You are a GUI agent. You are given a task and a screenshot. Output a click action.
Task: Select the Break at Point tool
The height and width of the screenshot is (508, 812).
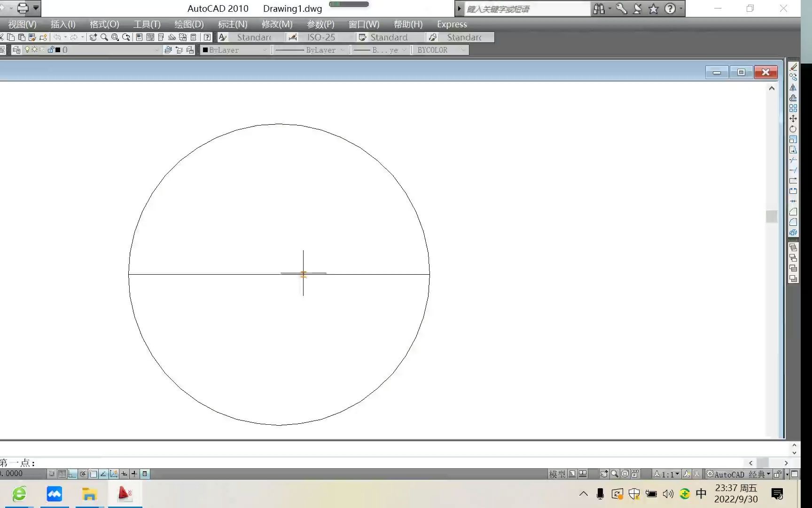tap(793, 181)
